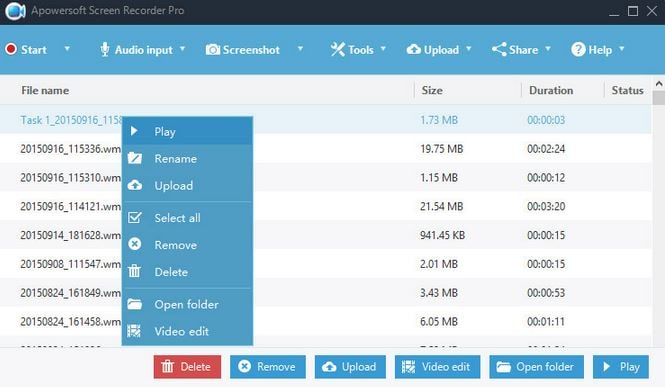Click the scrollbar up arrow
Viewport: 665px width, 387px height.
pos(659,84)
